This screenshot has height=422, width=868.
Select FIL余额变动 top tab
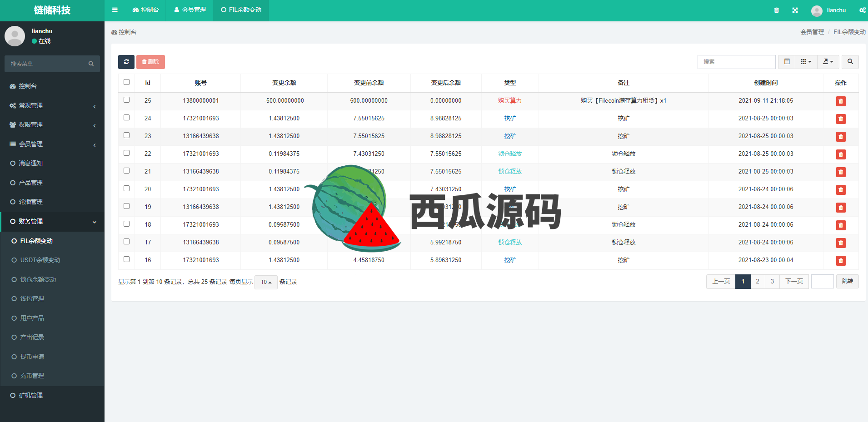[x=241, y=10]
